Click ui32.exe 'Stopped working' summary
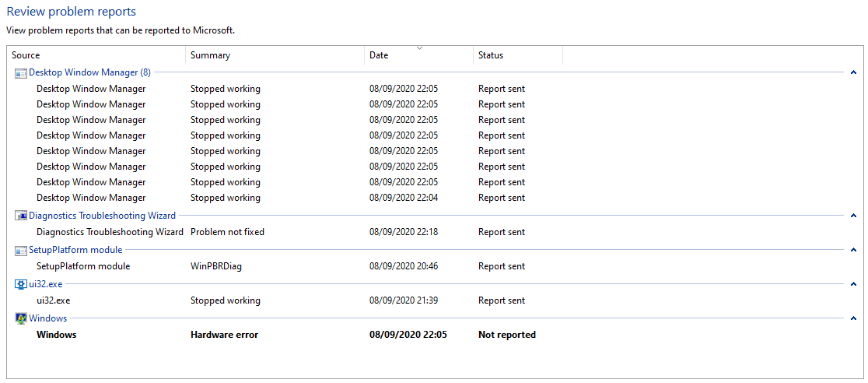The width and height of the screenshot is (868, 383). coord(226,301)
